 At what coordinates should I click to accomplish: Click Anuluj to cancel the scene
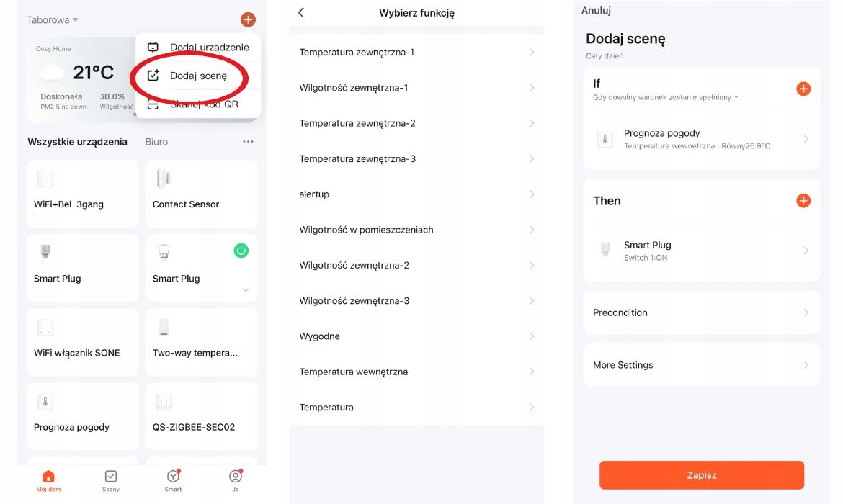[x=597, y=11]
